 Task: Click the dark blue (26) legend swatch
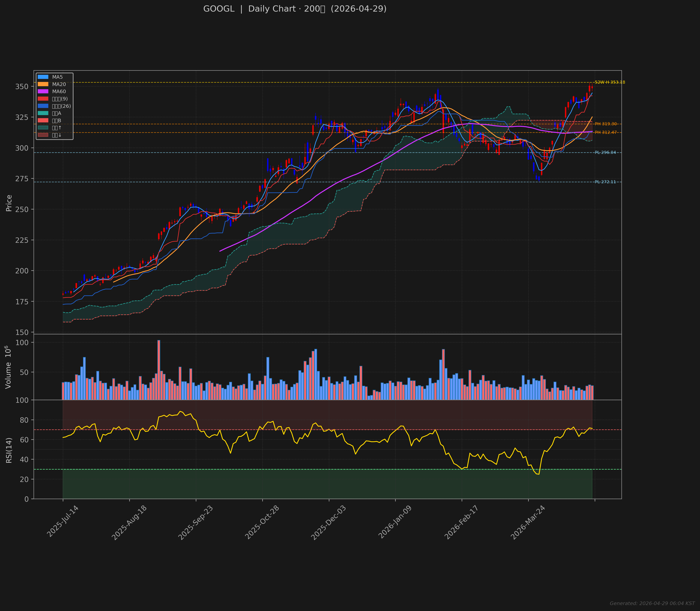pos(43,106)
